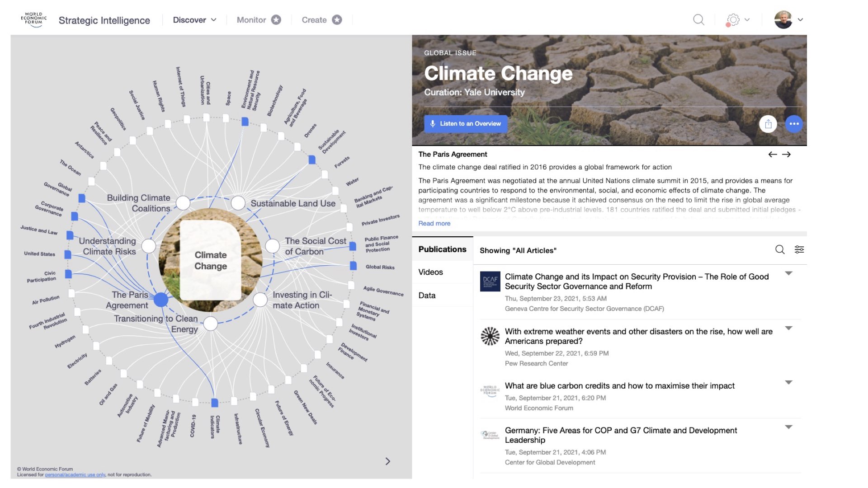Image resolution: width=868 pixels, height=488 pixels.
Task: Select the Sustainable Land Use node
Action: pos(238,203)
